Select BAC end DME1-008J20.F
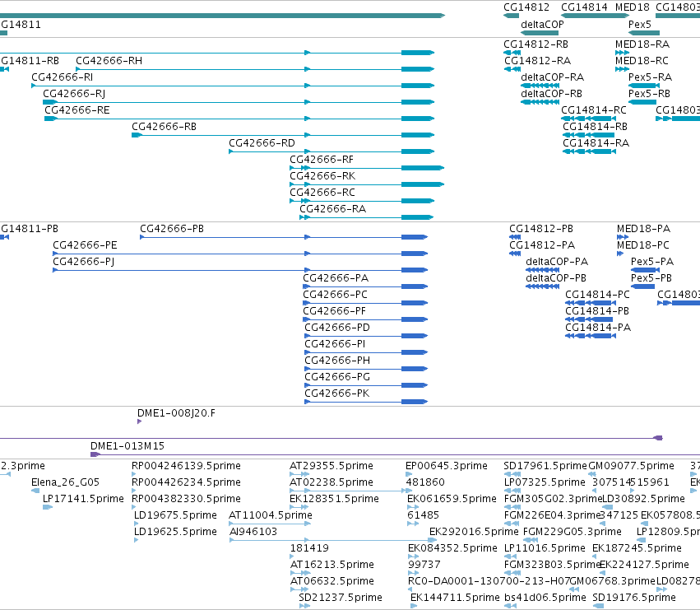The height and width of the screenshot is (610, 700). (x=176, y=413)
